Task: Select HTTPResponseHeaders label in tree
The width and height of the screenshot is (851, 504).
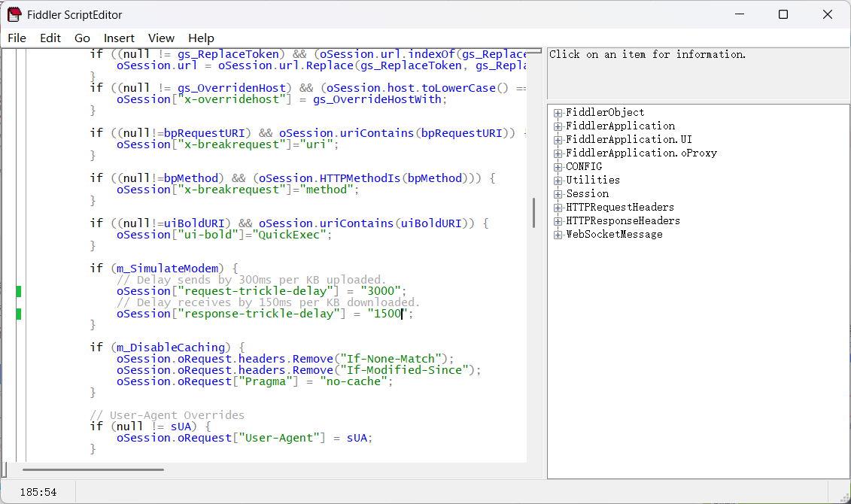Action: tap(622, 221)
